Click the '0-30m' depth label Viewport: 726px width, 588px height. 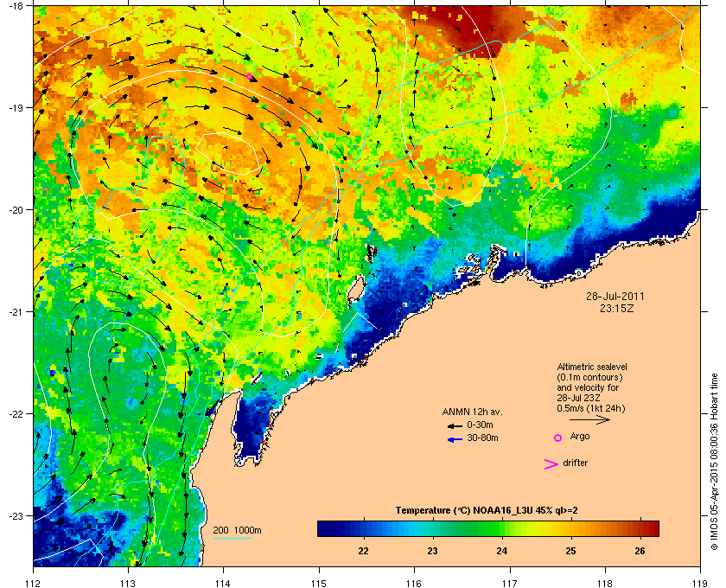[480, 425]
